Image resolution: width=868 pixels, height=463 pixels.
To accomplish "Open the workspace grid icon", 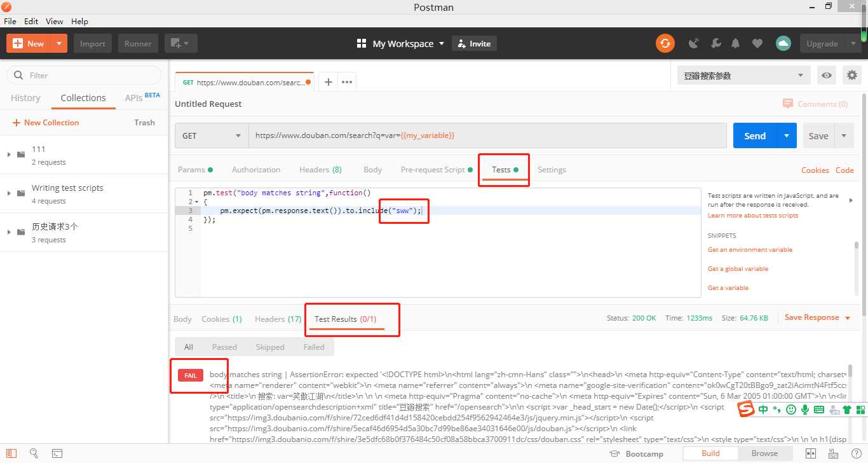I will [x=362, y=43].
